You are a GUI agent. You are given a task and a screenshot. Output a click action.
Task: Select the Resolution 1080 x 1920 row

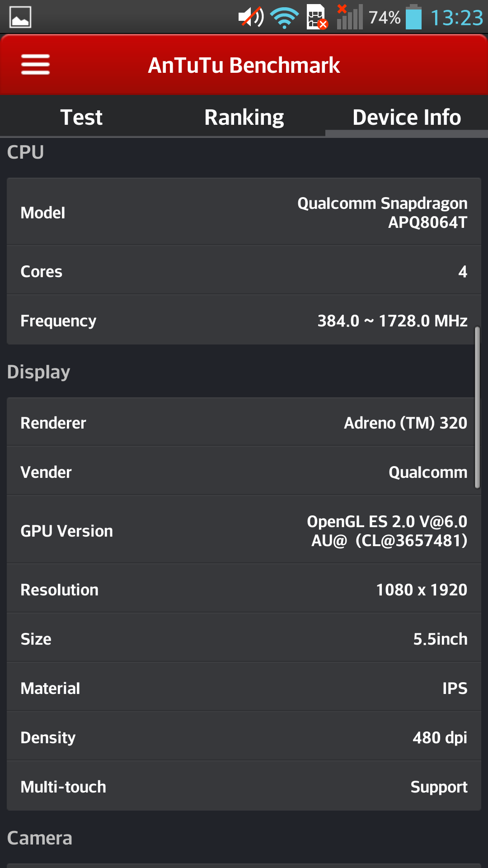[244, 589]
